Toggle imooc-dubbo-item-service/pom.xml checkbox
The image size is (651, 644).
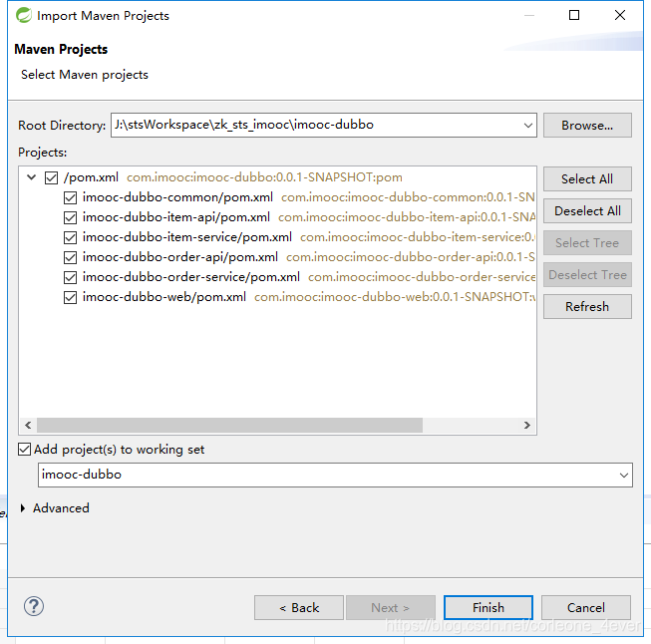pyautogui.click(x=70, y=237)
